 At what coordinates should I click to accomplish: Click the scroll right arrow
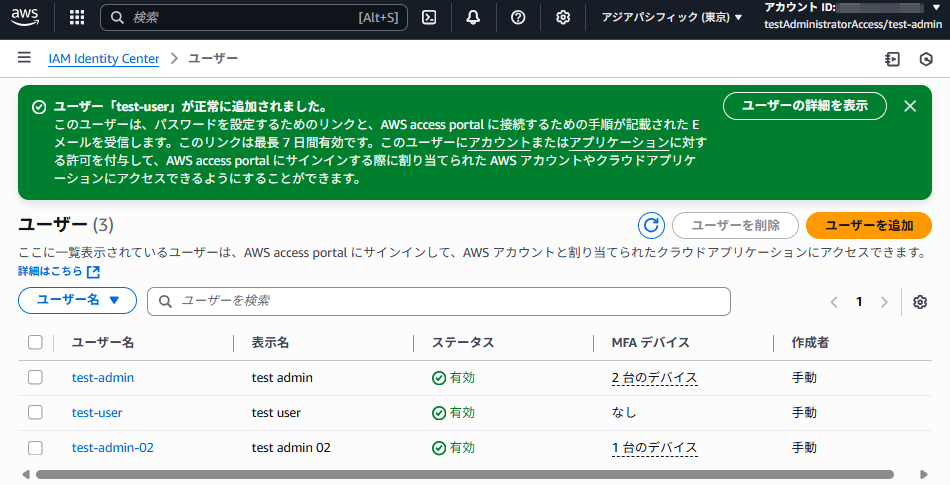click(923, 475)
